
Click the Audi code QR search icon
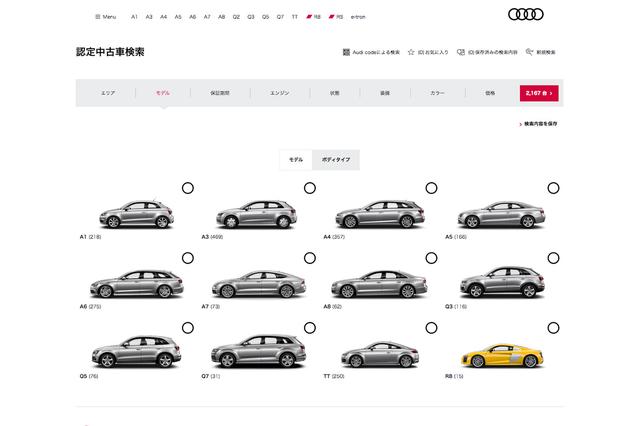[x=346, y=52]
